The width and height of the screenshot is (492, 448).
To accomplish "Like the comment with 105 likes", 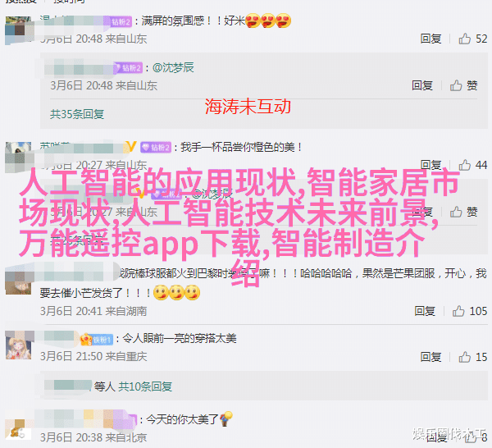I will [x=469, y=311].
